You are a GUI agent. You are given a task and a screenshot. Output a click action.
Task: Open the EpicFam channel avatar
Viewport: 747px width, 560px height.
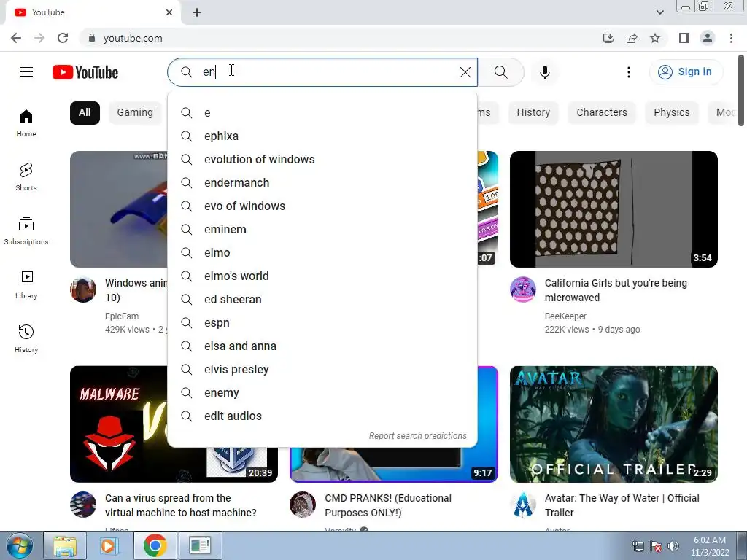click(83, 289)
